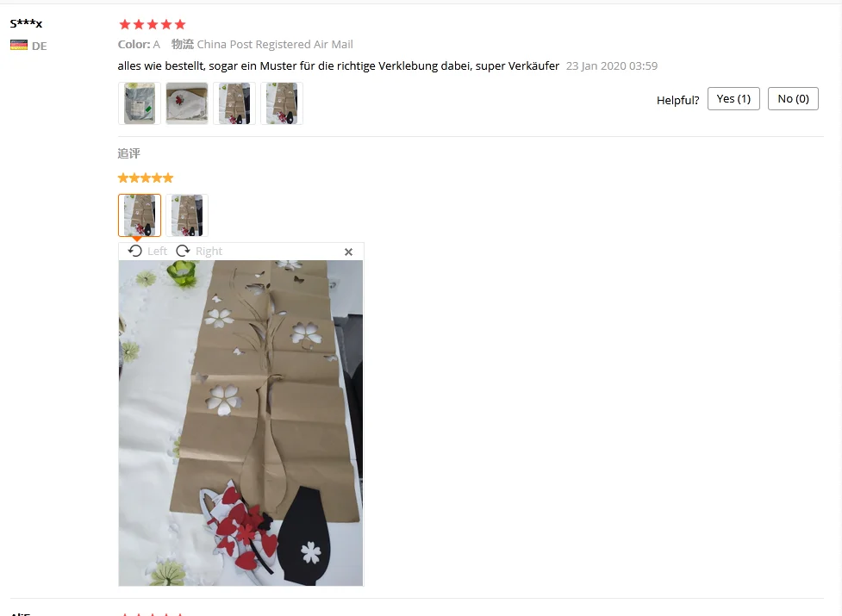Open third review photo thumbnail
The height and width of the screenshot is (616, 842).
point(234,103)
